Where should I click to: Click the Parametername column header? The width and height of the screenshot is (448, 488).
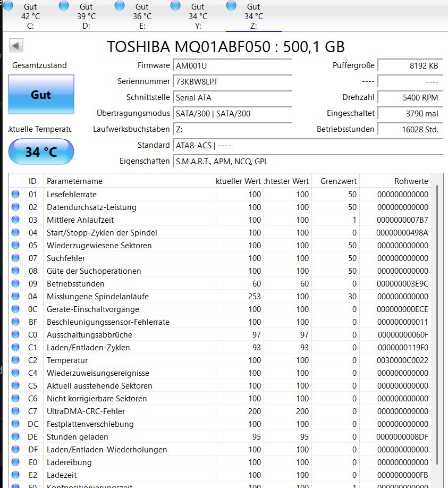click(x=130, y=181)
